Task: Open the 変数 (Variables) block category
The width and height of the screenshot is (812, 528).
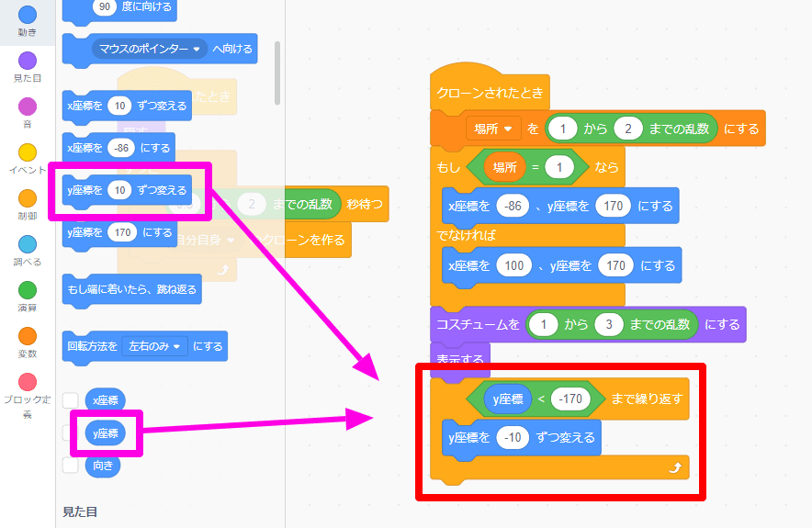Action: click(x=28, y=336)
